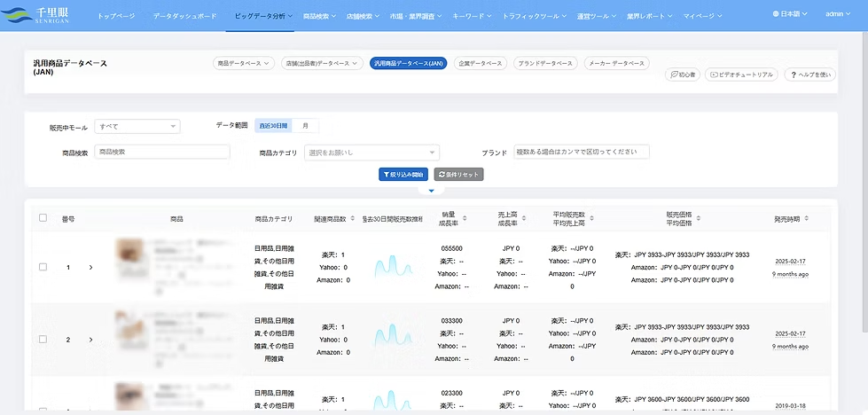Switch to the 企業データベース tab
This screenshot has height=415, width=868.
tap(481, 63)
